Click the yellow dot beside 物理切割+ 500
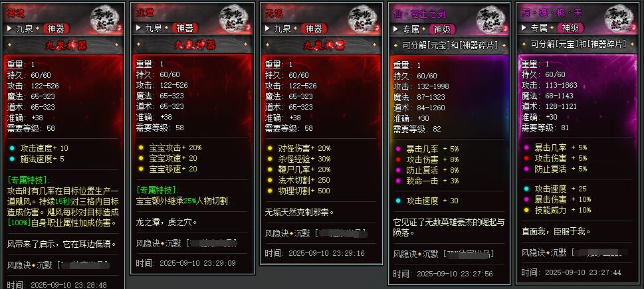The image size is (644, 289). point(269,191)
